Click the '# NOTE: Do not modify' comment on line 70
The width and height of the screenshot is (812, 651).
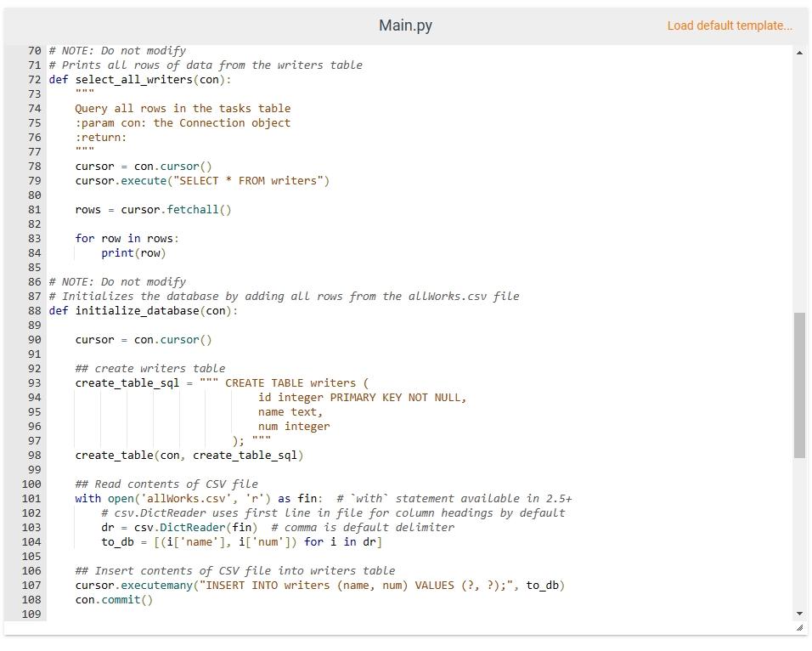coord(117,50)
